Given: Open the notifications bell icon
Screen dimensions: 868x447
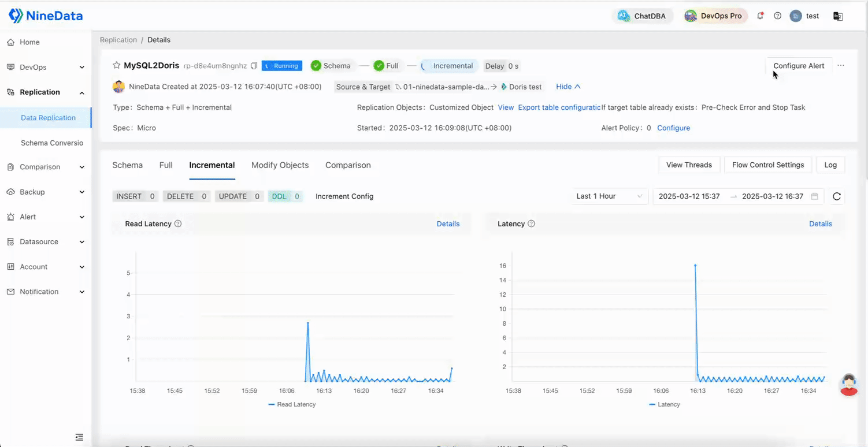Looking at the screenshot, I should (x=761, y=16).
